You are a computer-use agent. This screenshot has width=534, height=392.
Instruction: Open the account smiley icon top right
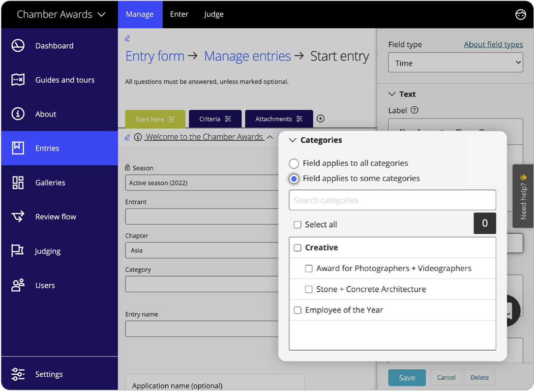[x=521, y=14]
